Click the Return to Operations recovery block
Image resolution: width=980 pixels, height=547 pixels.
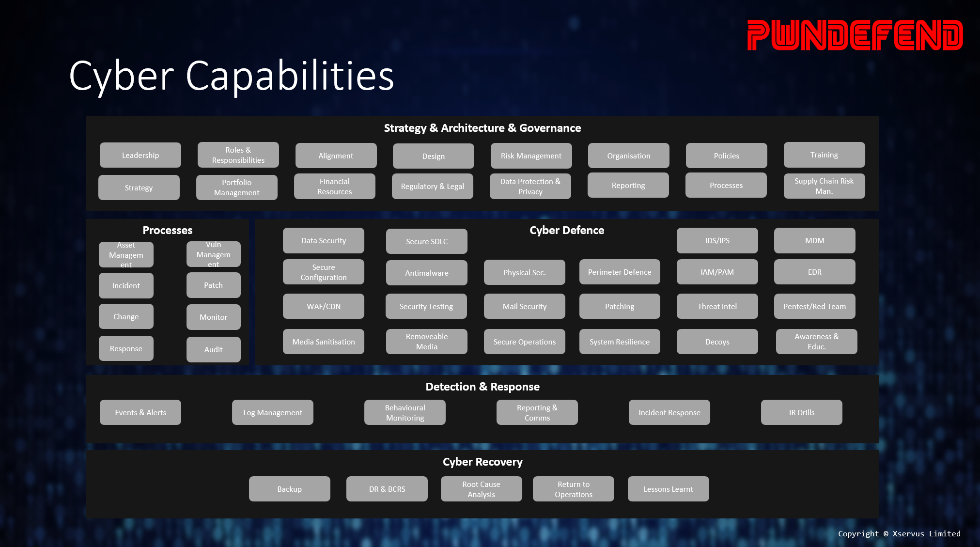(573, 488)
